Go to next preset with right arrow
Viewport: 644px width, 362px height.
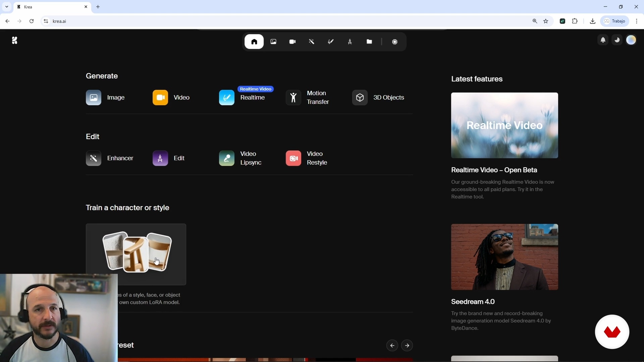407,346
